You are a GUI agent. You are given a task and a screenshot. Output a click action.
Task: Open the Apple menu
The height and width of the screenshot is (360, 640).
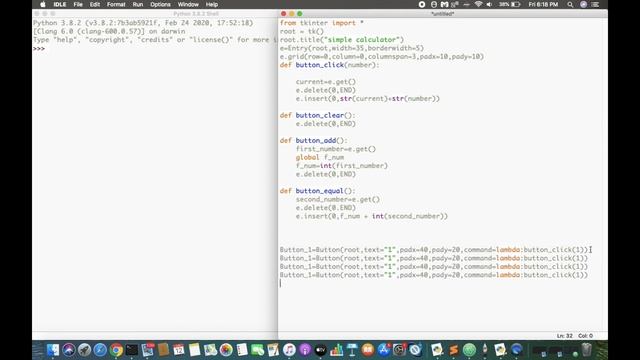pyautogui.click(x=43, y=4)
